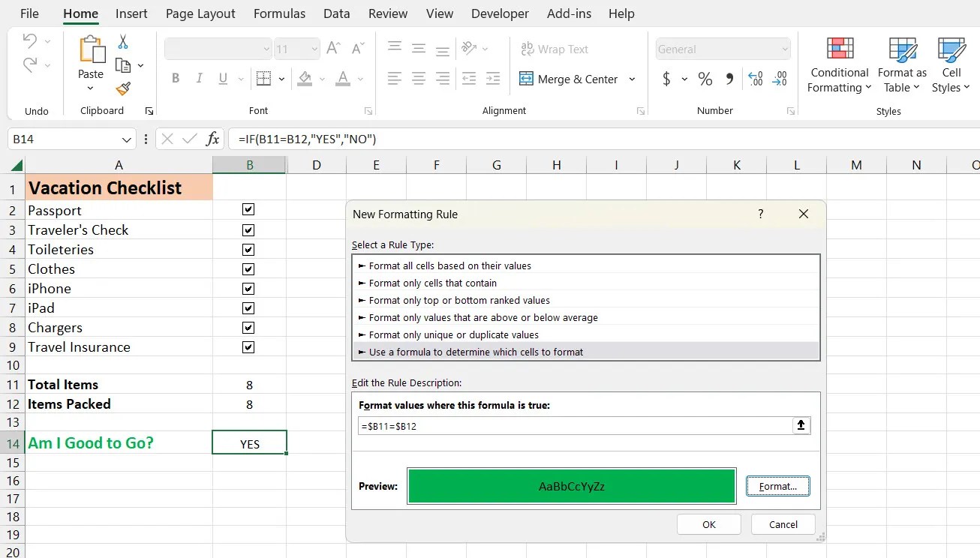Uncheck the Chargers item checkbox
This screenshot has height=558, width=980.
coord(248,327)
